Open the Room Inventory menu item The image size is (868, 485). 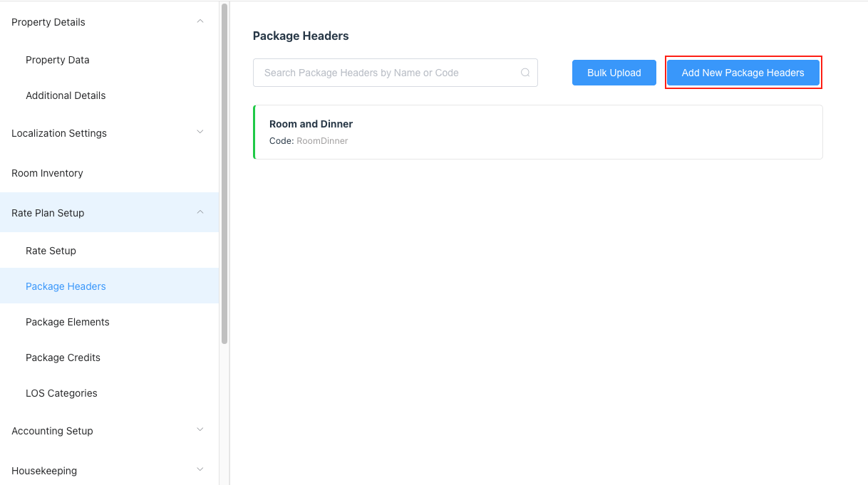point(47,173)
